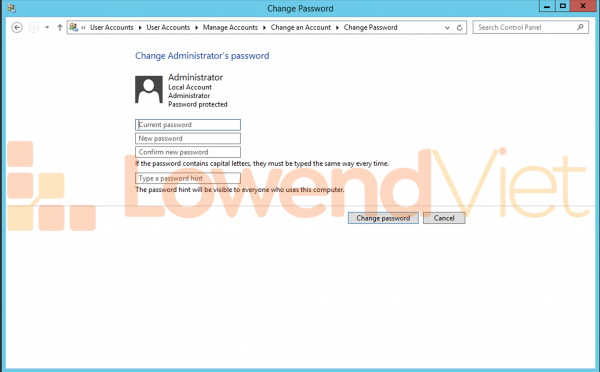Expand the address bar history chevron
This screenshot has width=600, height=372.
tap(447, 28)
